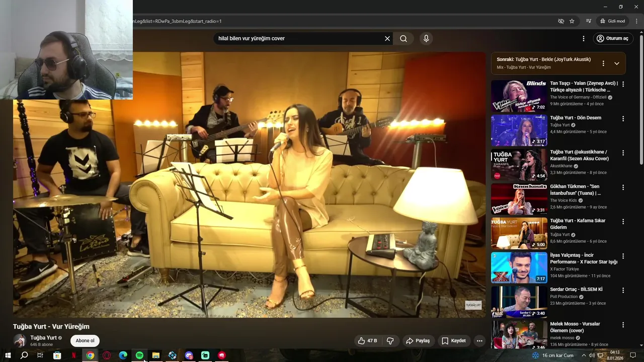
Task: Open Gökhan Türkmen Sen İstanbul'sun video title
Action: coord(575,190)
